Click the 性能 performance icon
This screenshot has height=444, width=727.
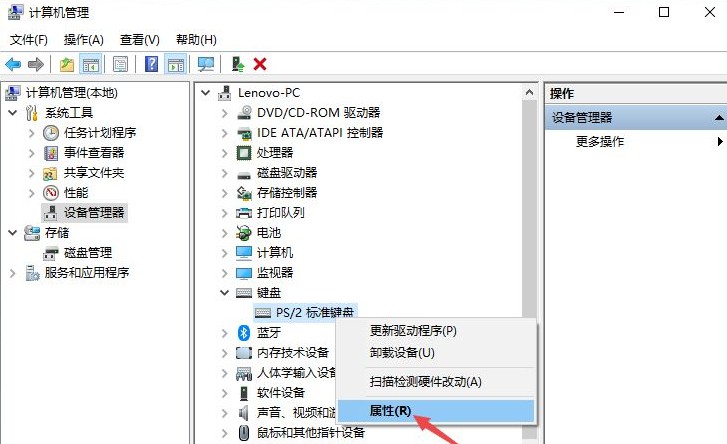51,193
